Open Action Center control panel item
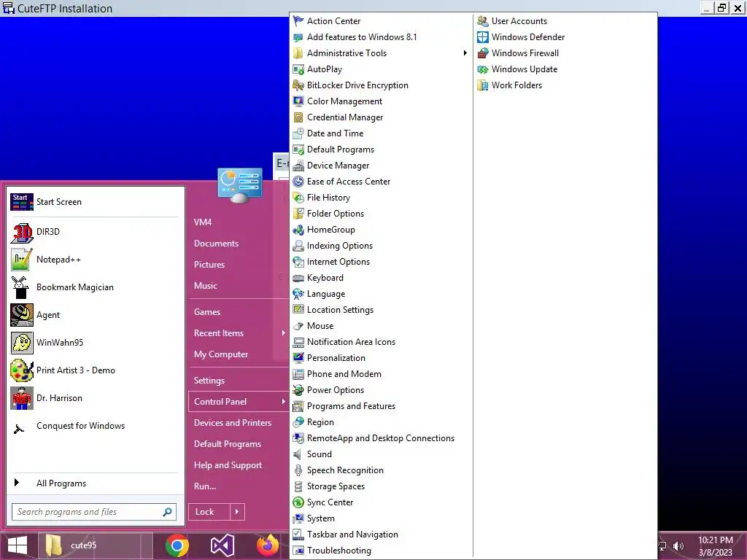The image size is (747, 560). [381, 21]
